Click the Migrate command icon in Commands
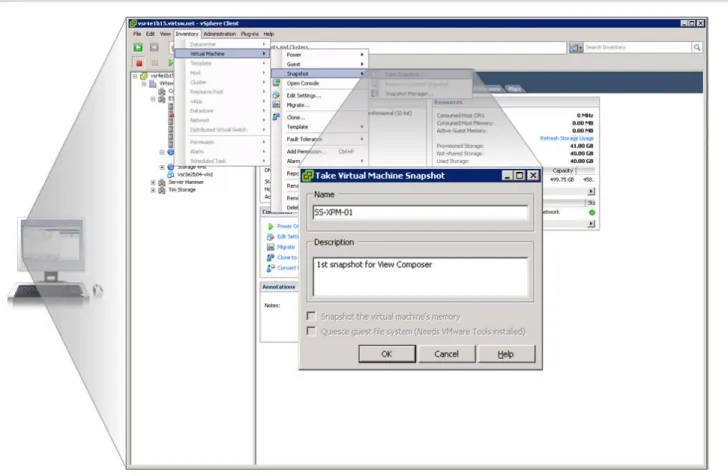 271,247
